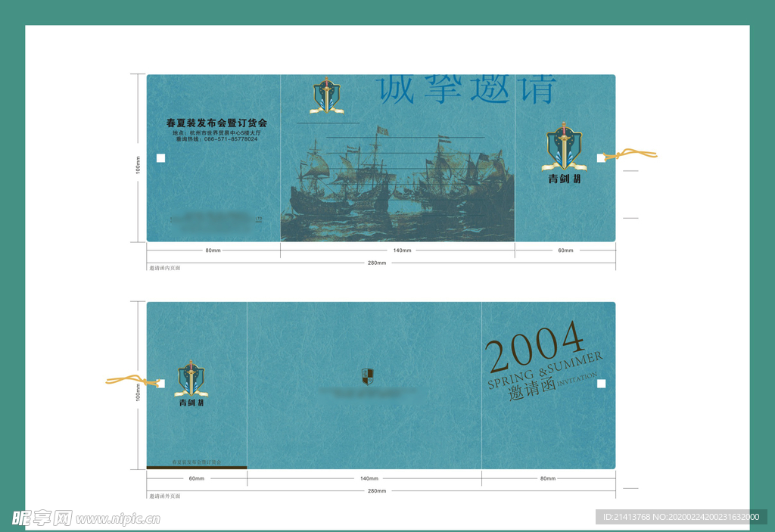Click the 青剑湖 text under the outer-page shield logo

point(191,403)
